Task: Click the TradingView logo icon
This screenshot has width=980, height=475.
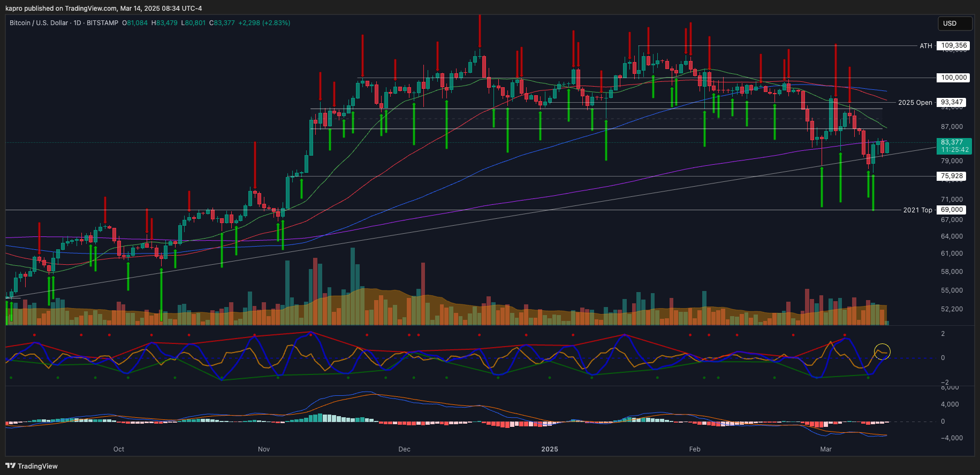Action: click(10, 466)
